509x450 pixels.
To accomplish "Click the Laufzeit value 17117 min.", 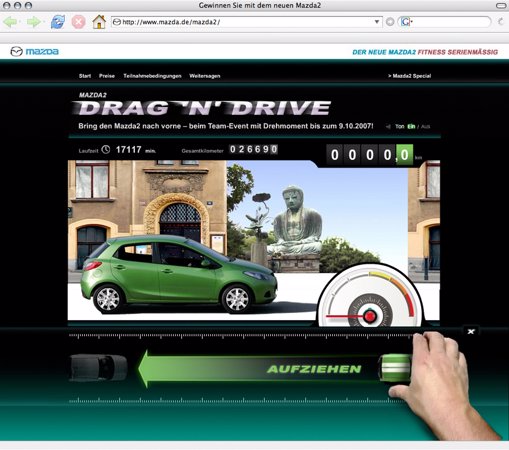I will point(136,150).
